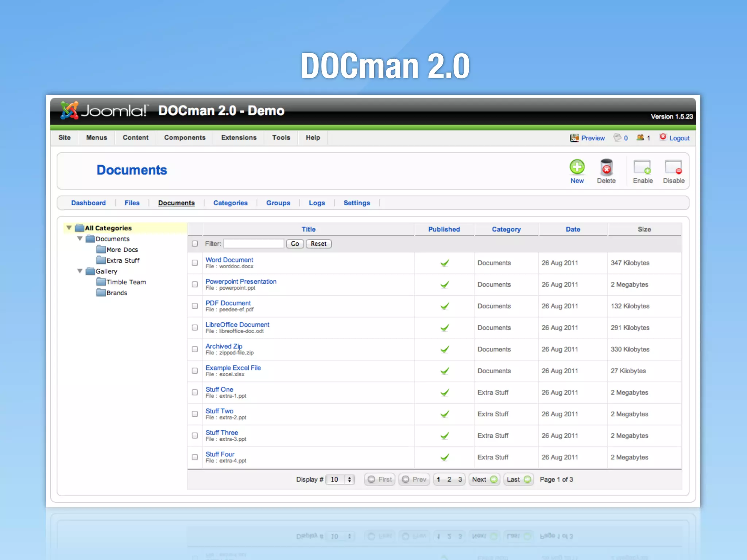This screenshot has width=747, height=560.
Task: Click the Go filter button
Action: coord(295,244)
